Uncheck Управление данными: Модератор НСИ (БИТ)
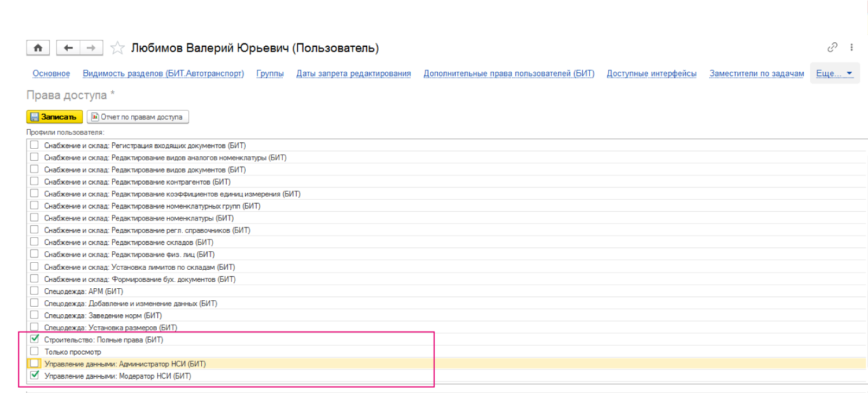 click(x=35, y=376)
